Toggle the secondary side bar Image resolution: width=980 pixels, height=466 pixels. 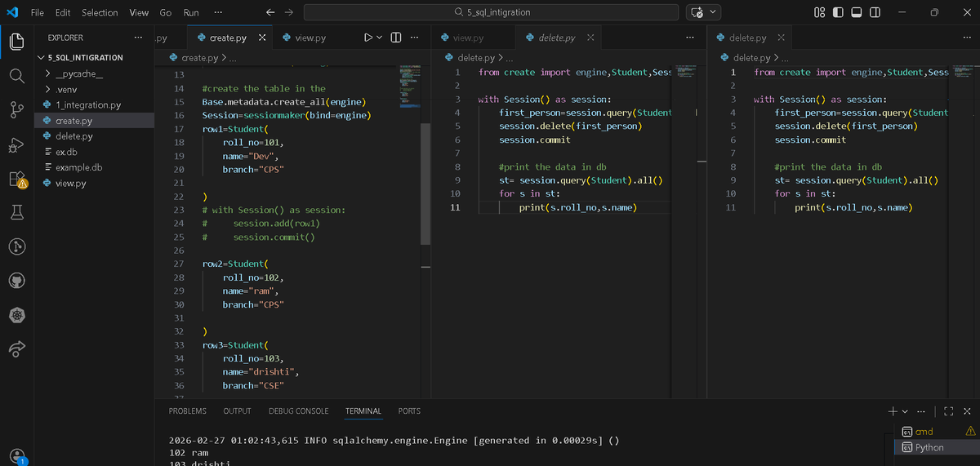pos(875,12)
